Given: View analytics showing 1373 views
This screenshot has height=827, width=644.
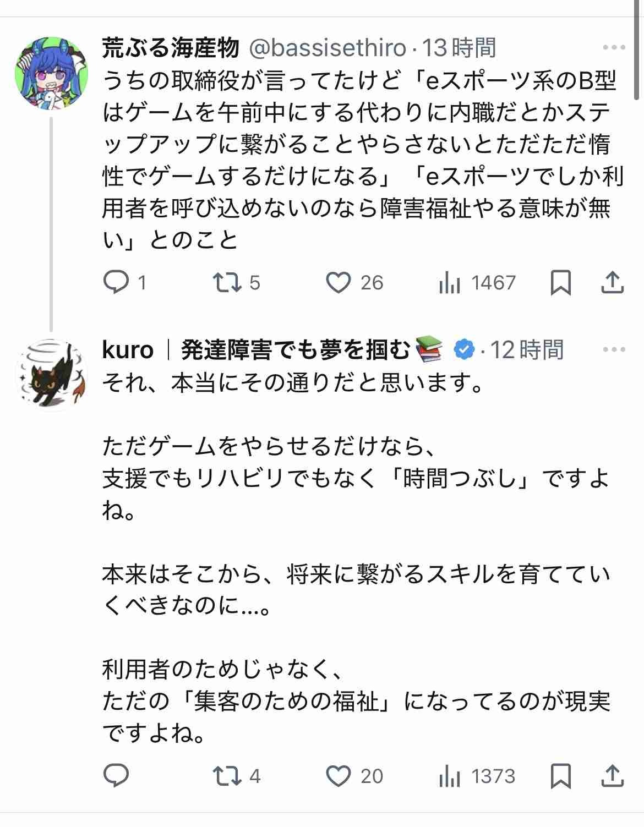Looking at the screenshot, I should [449, 776].
